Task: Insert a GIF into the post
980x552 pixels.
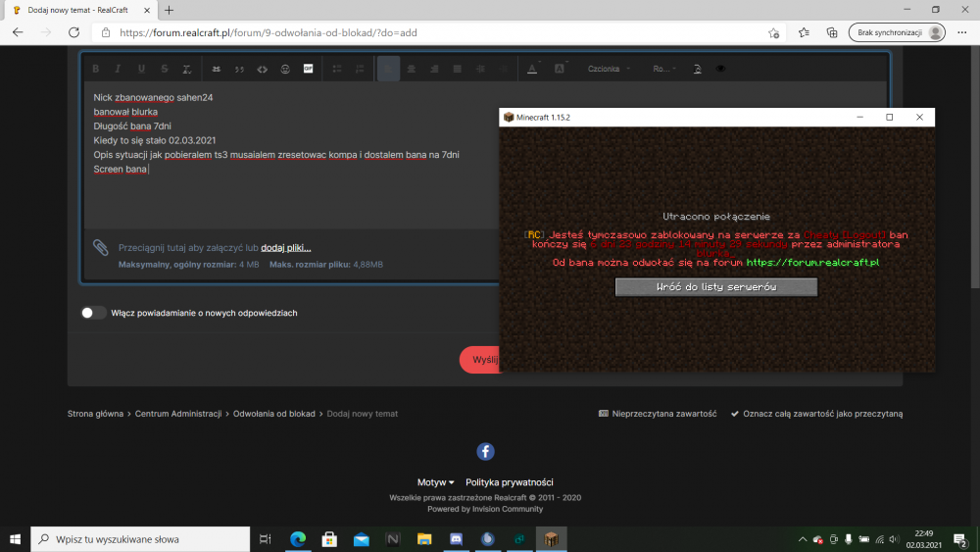Action: [x=308, y=69]
